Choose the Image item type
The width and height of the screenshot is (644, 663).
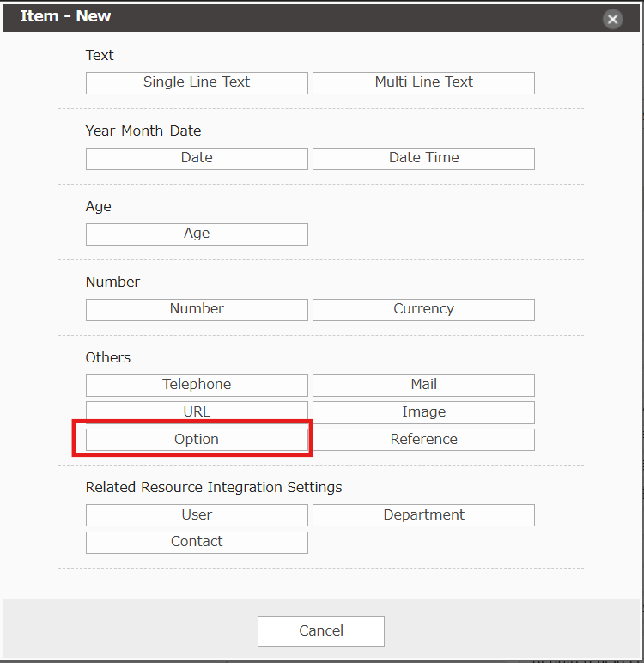click(423, 412)
